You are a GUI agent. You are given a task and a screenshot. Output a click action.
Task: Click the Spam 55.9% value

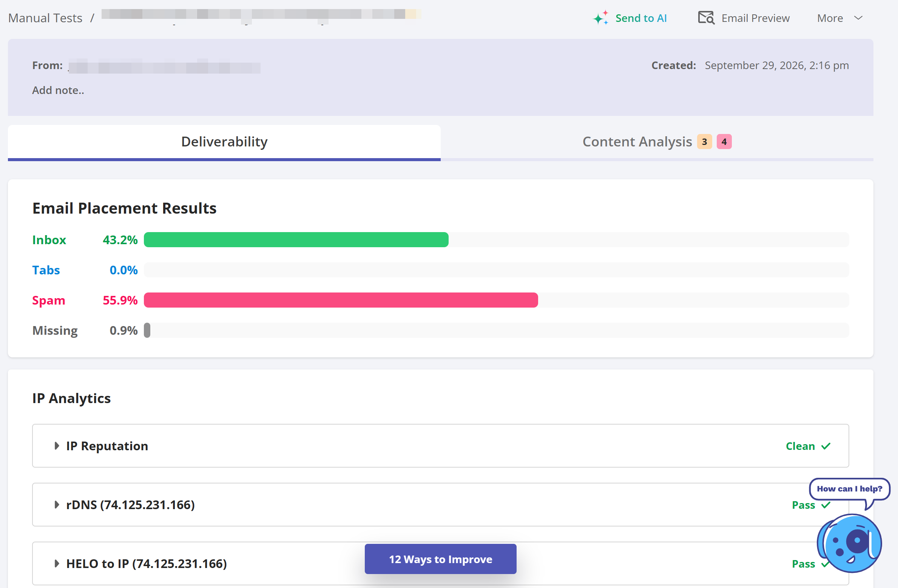pyautogui.click(x=120, y=300)
